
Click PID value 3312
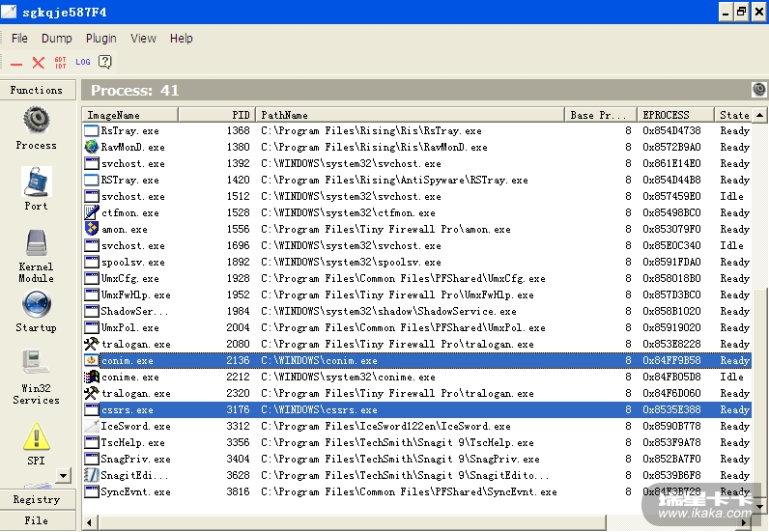pyautogui.click(x=238, y=426)
